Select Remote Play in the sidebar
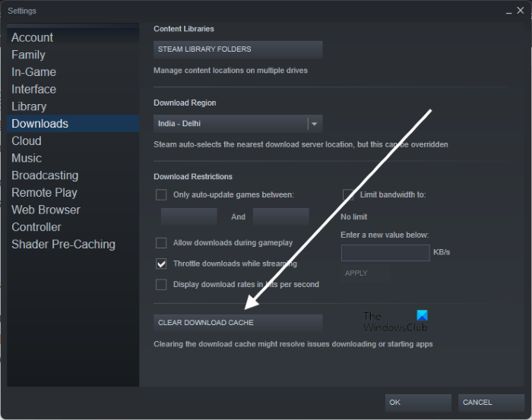Viewport: 532px width, 420px height. pyautogui.click(x=44, y=193)
